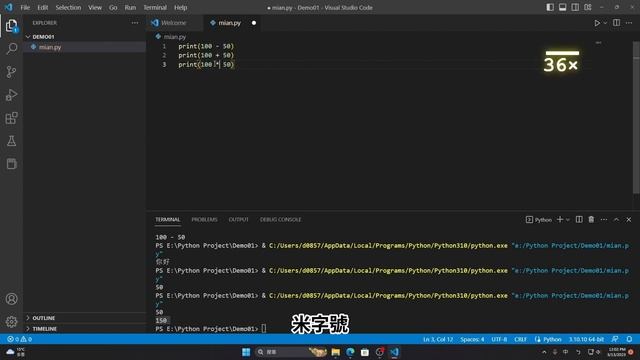Open the Go menu
The image size is (640, 360).
coord(113,7)
